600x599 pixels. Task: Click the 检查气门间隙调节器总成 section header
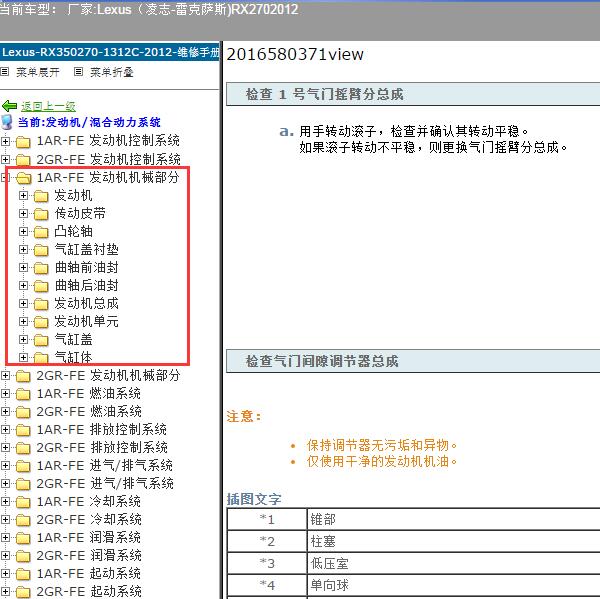point(413,361)
